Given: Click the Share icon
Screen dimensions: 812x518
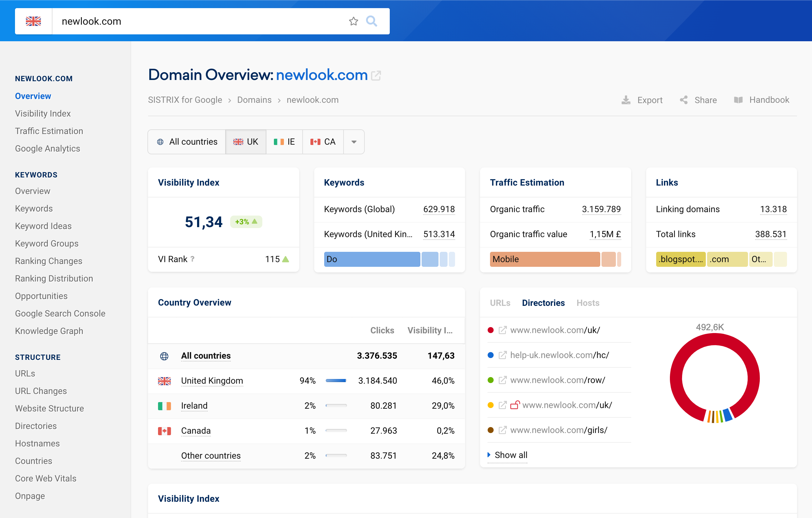Looking at the screenshot, I should 684,100.
